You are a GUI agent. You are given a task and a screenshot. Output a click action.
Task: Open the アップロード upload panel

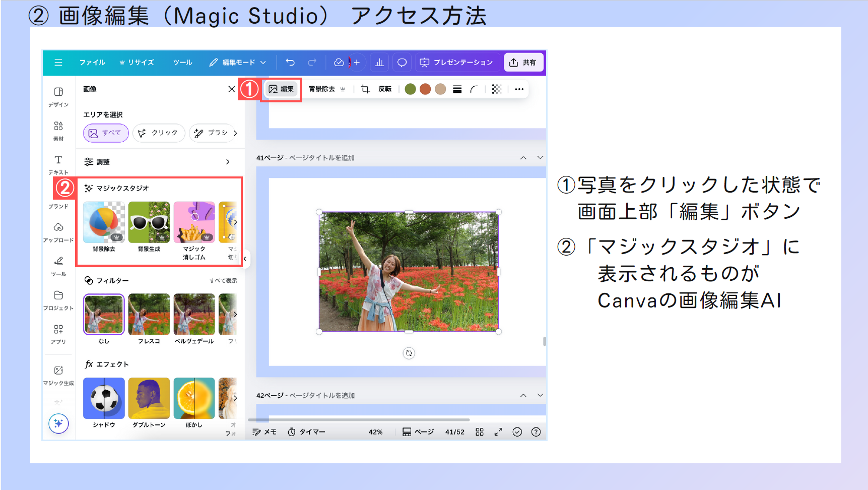point(58,232)
